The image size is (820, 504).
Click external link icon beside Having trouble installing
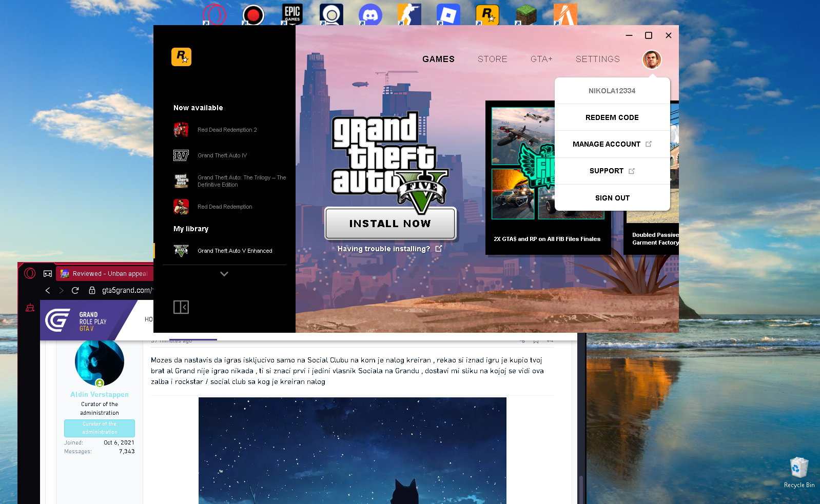439,248
